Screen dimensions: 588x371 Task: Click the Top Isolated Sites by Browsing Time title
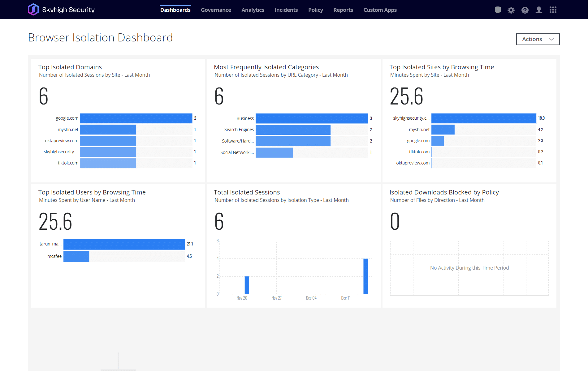441,67
